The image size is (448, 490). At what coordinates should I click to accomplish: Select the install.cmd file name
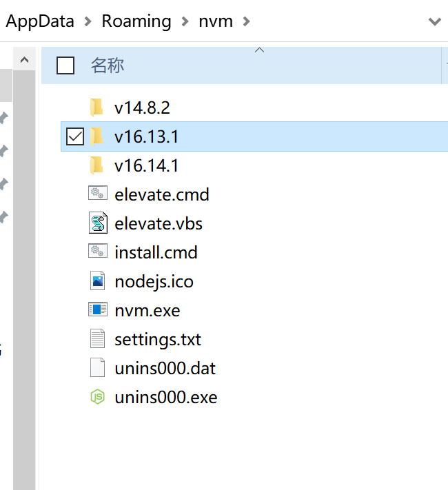[156, 252]
